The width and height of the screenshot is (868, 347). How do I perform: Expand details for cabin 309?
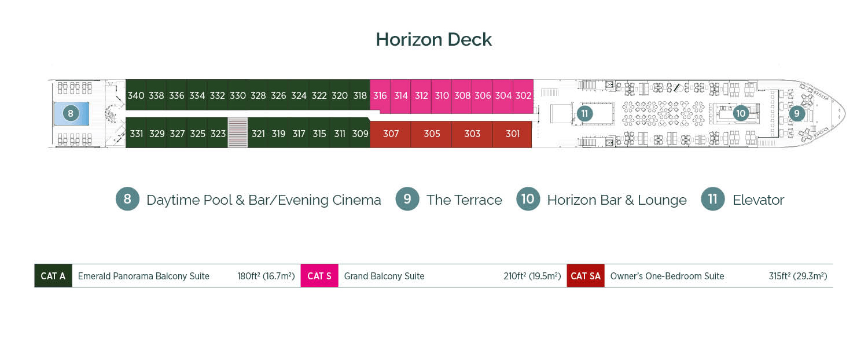[360, 134]
